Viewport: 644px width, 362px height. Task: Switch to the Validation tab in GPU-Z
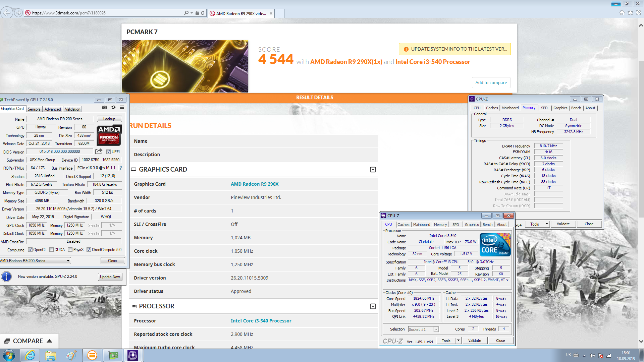click(72, 109)
